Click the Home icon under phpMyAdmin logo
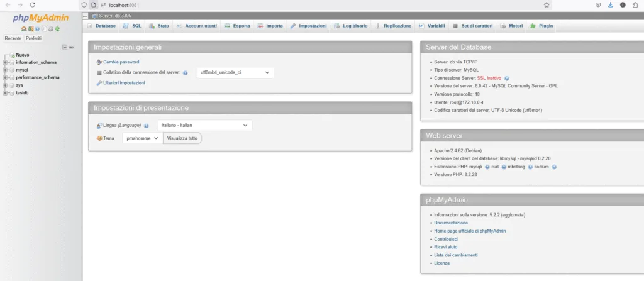 tap(24, 29)
